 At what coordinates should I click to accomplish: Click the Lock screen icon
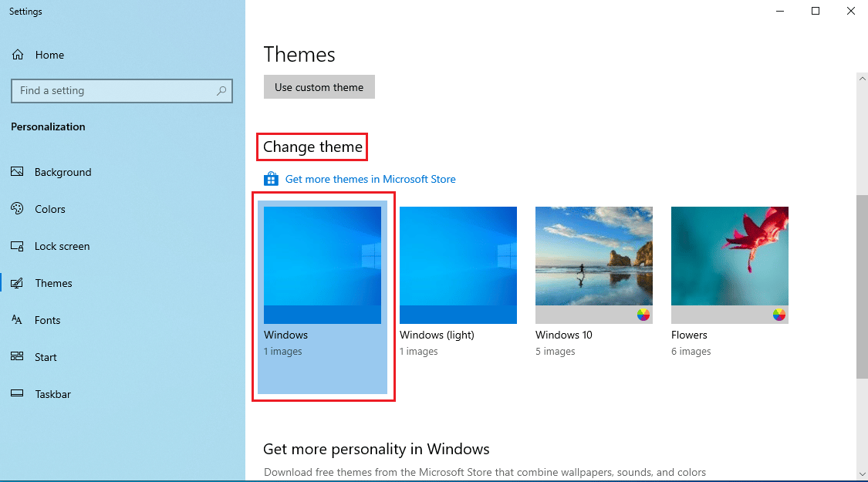17,246
